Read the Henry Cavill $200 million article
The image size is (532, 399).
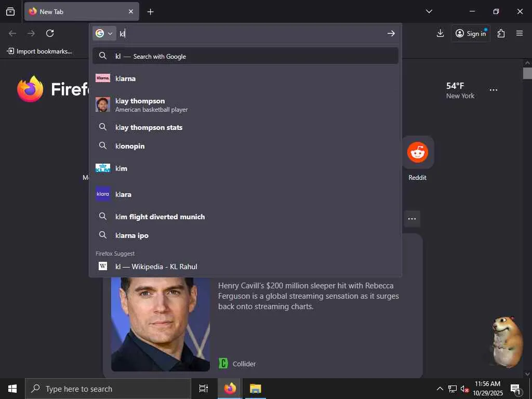click(x=309, y=296)
